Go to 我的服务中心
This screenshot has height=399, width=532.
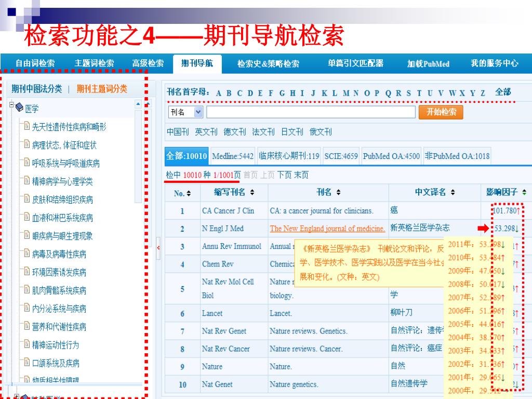(495, 63)
